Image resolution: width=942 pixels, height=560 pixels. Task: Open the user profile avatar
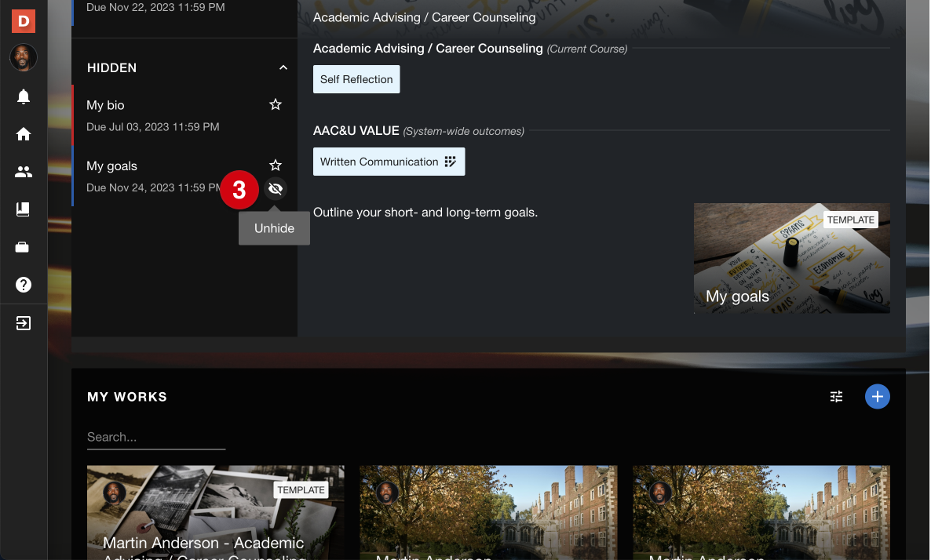point(24,57)
